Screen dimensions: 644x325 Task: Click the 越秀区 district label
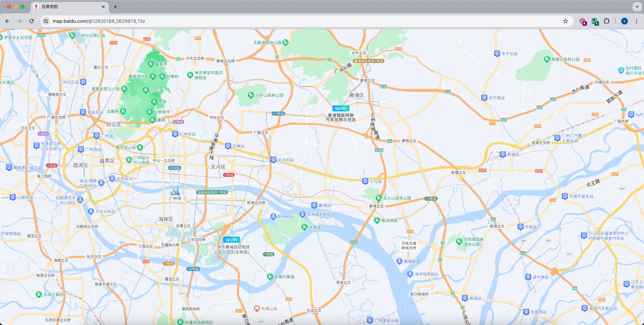(107, 161)
